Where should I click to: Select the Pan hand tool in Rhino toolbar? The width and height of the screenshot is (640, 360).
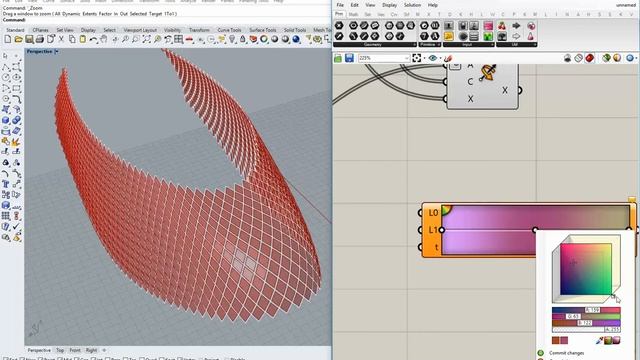tap(104, 40)
